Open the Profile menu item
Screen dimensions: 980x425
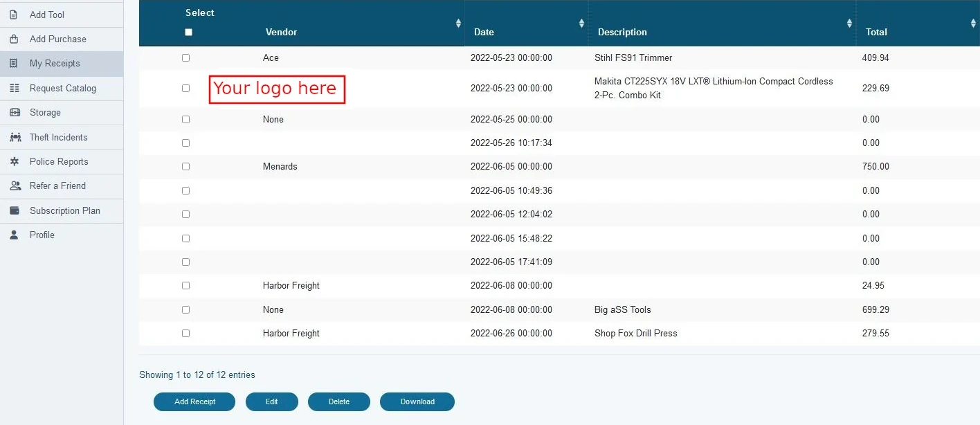click(x=42, y=235)
